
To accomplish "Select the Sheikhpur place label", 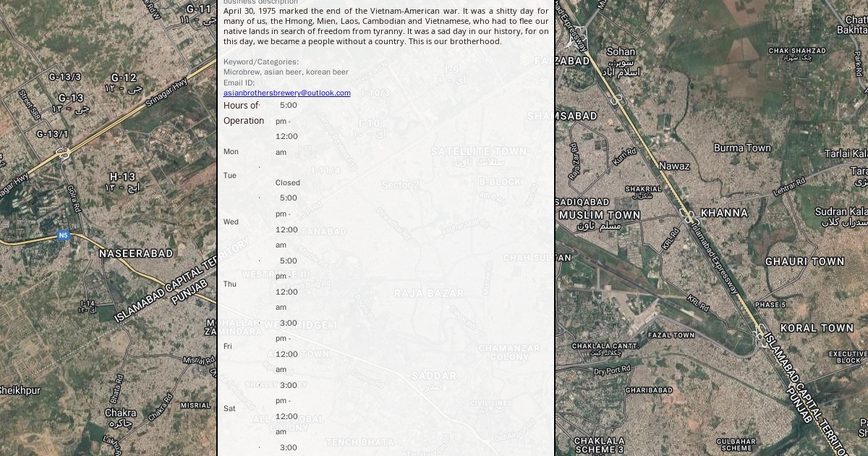I will 20,390.
